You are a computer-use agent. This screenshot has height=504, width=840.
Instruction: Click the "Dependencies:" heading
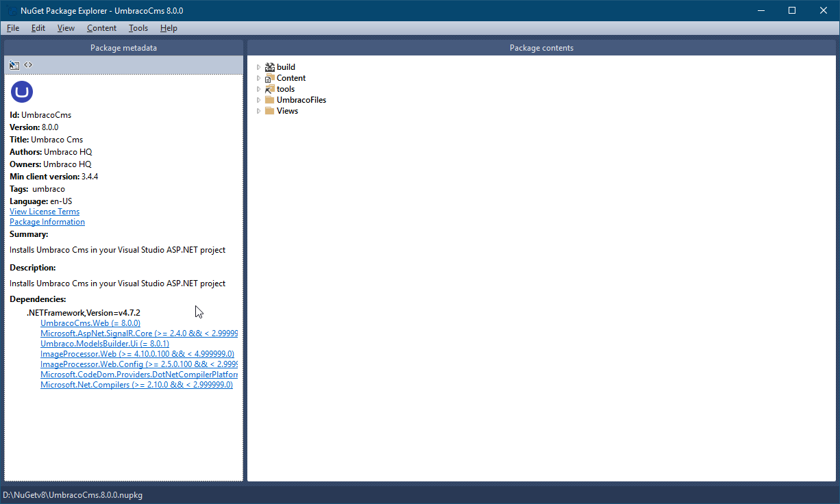(x=38, y=299)
